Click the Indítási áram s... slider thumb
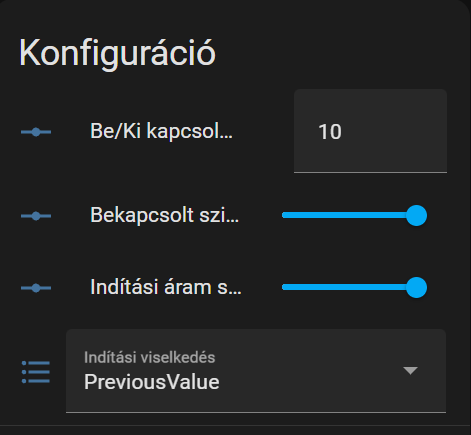Viewport: 471px width, 435px height. click(x=416, y=287)
